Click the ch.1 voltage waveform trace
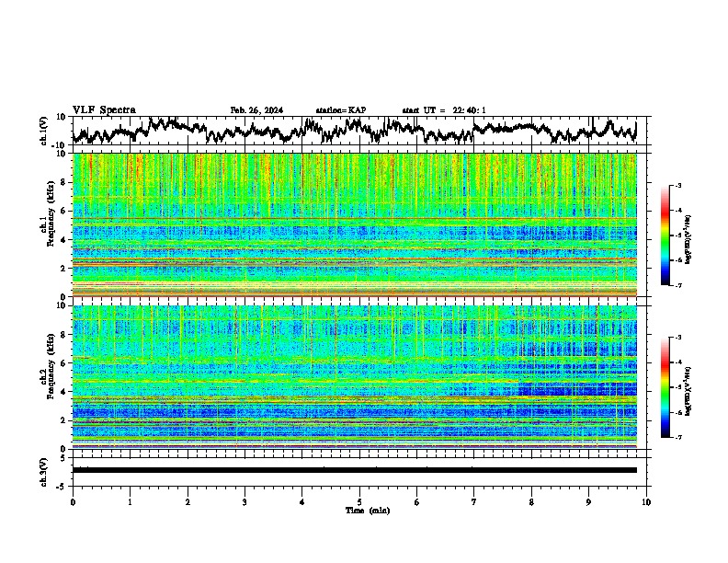This screenshot has height=563, width=728. pos(355,131)
